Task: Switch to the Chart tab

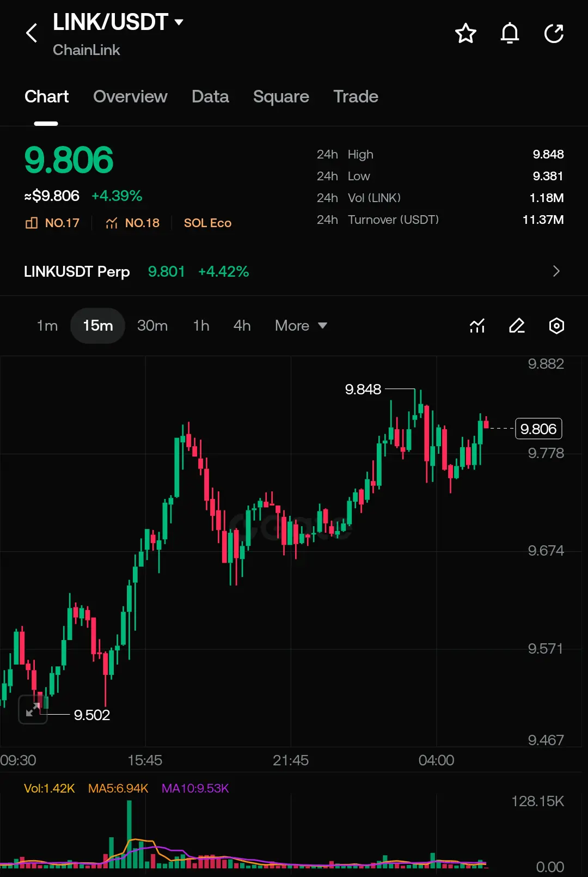Action: [47, 96]
